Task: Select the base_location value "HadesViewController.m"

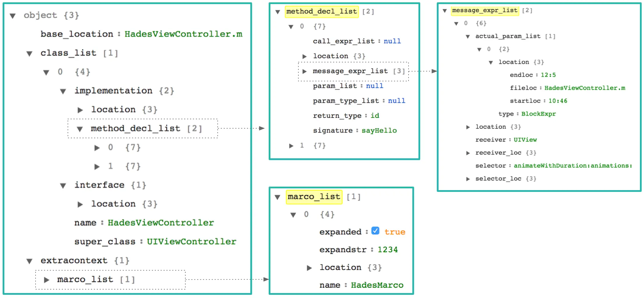Action: pos(184,34)
